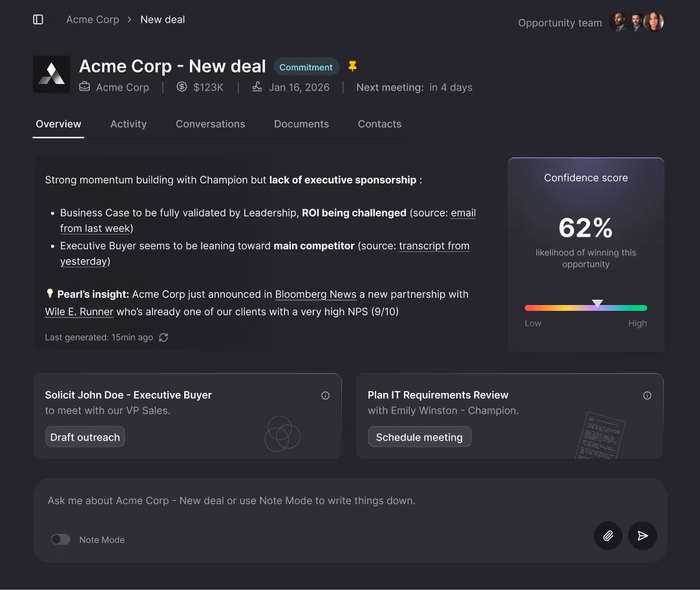
Task: Go to Acme Corp in breadcrumb
Action: pos(92,19)
